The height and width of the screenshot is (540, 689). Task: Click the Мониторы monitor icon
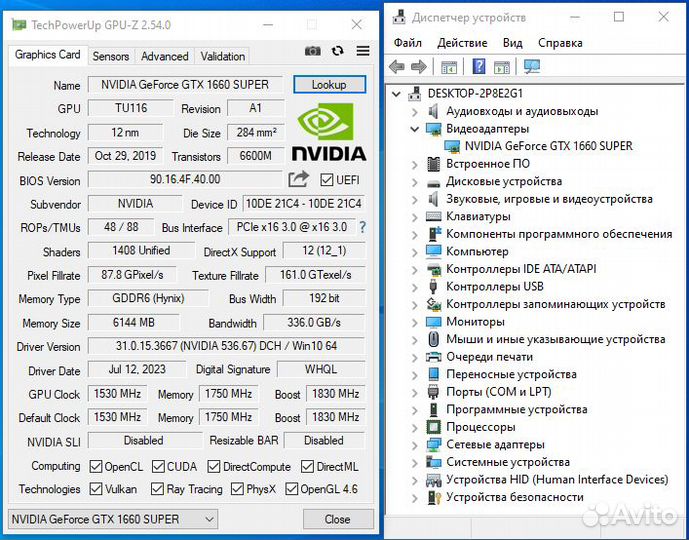tap(434, 322)
